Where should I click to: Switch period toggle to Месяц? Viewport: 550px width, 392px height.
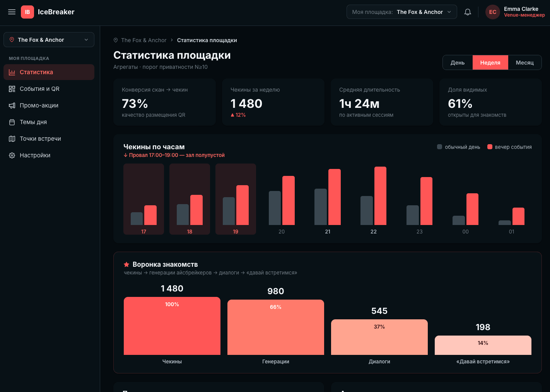click(x=524, y=63)
